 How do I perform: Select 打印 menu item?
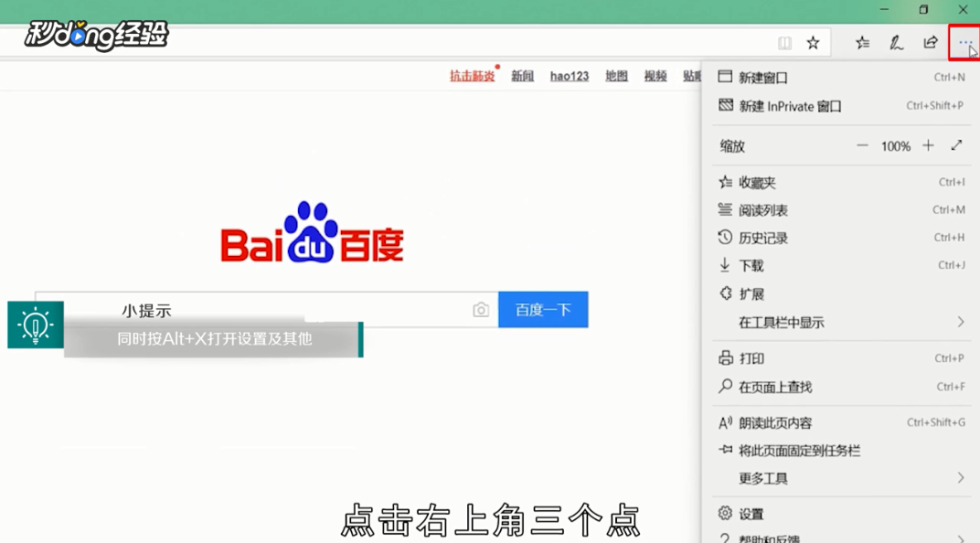[x=841, y=358]
